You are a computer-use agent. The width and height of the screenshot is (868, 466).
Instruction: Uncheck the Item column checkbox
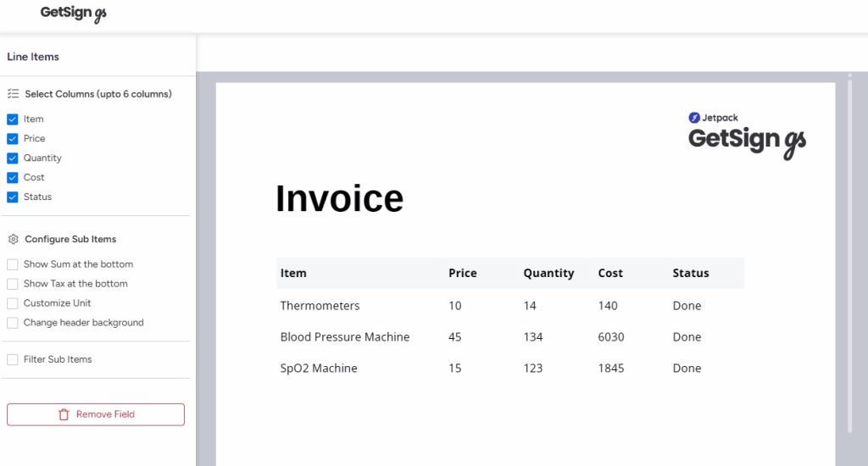click(x=13, y=119)
